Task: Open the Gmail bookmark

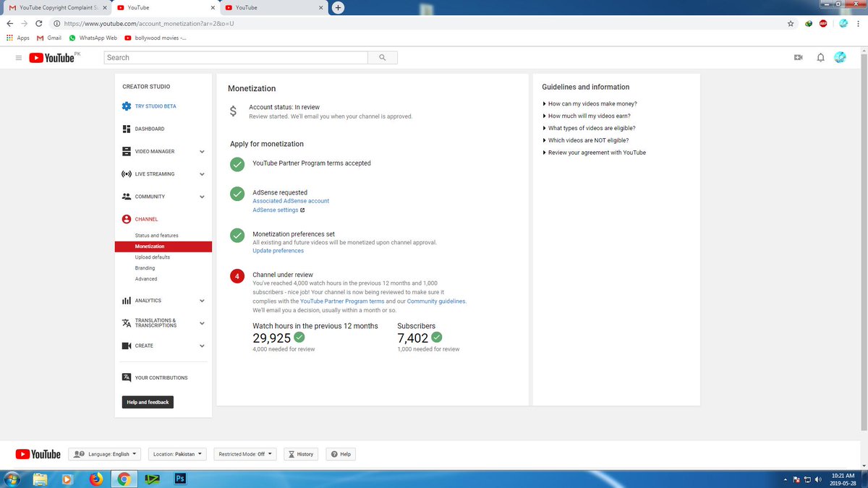Action: 49,38
